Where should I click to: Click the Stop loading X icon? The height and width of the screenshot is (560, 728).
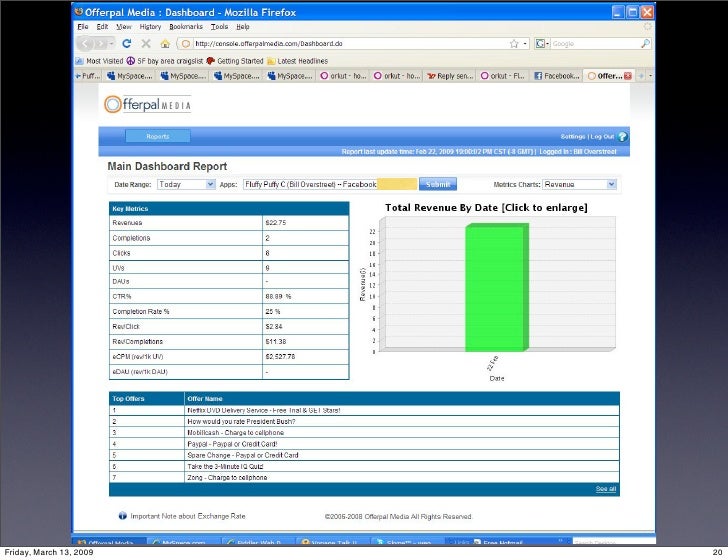point(145,44)
